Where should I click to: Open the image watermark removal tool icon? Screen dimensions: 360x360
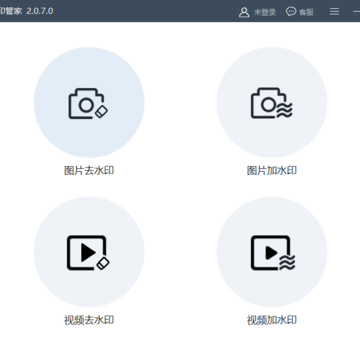click(x=88, y=103)
